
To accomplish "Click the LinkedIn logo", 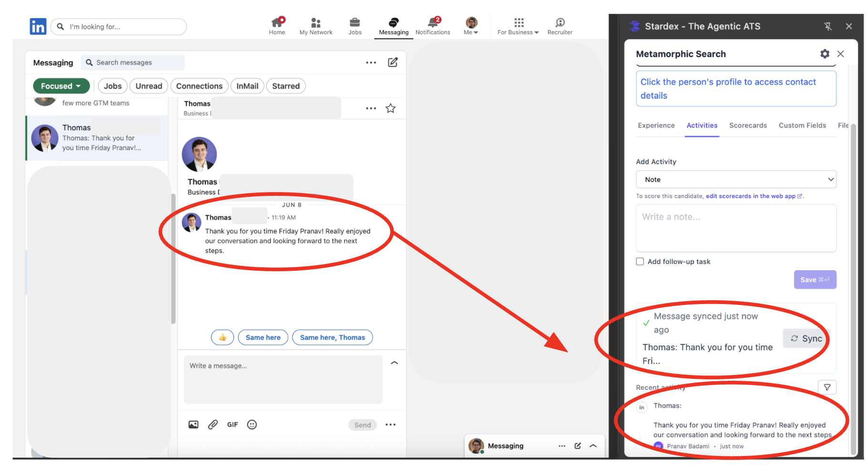I will (x=38, y=26).
